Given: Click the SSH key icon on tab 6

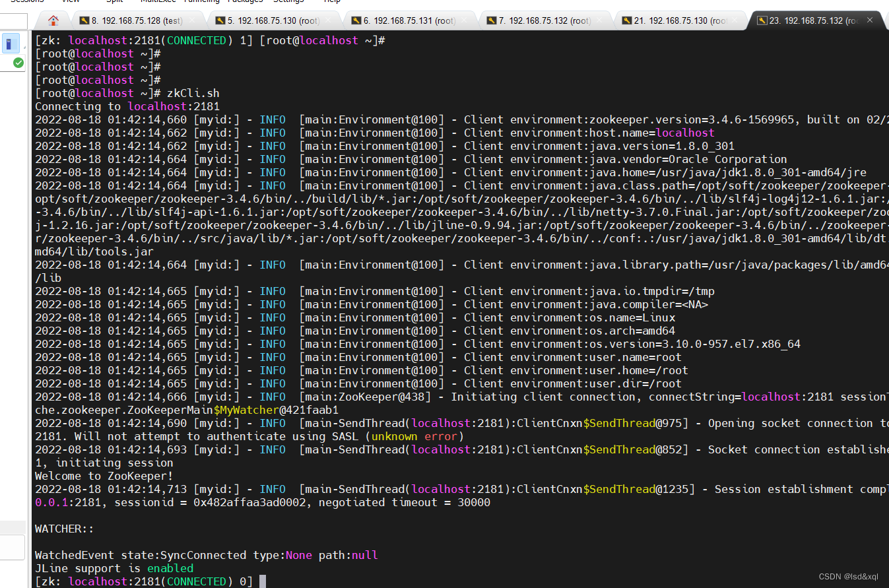Looking at the screenshot, I should click(x=356, y=20).
